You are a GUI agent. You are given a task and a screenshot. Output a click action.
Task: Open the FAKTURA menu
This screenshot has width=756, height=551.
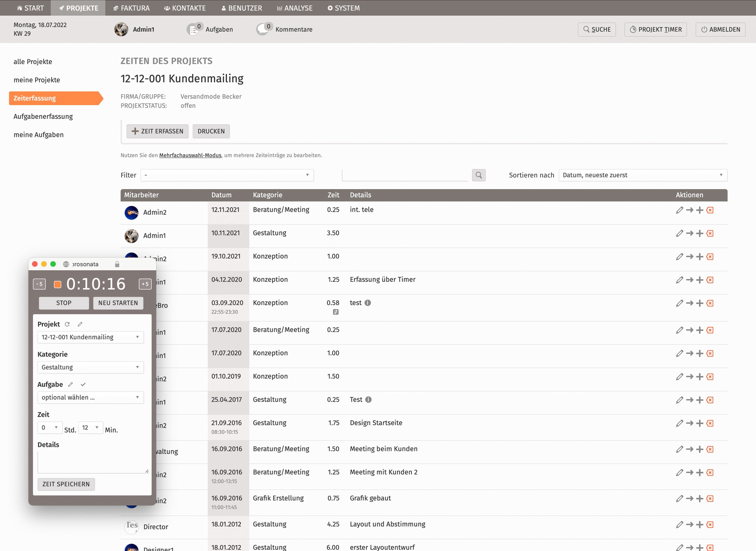pyautogui.click(x=132, y=8)
